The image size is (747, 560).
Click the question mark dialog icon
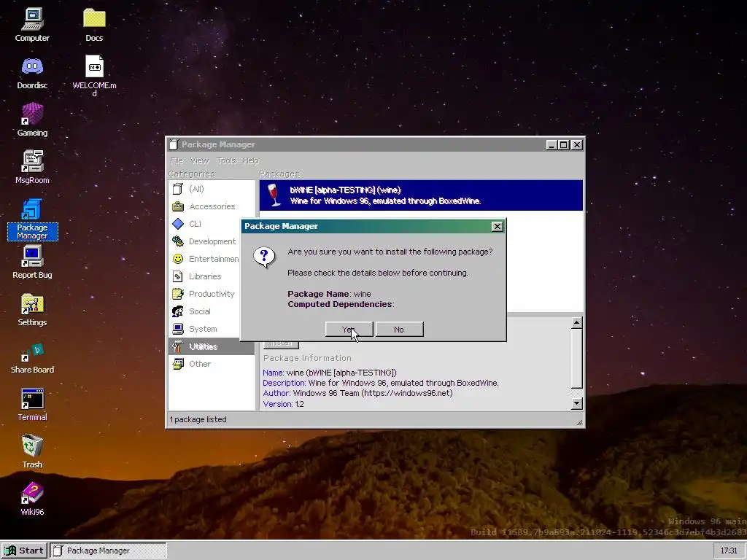point(264,257)
